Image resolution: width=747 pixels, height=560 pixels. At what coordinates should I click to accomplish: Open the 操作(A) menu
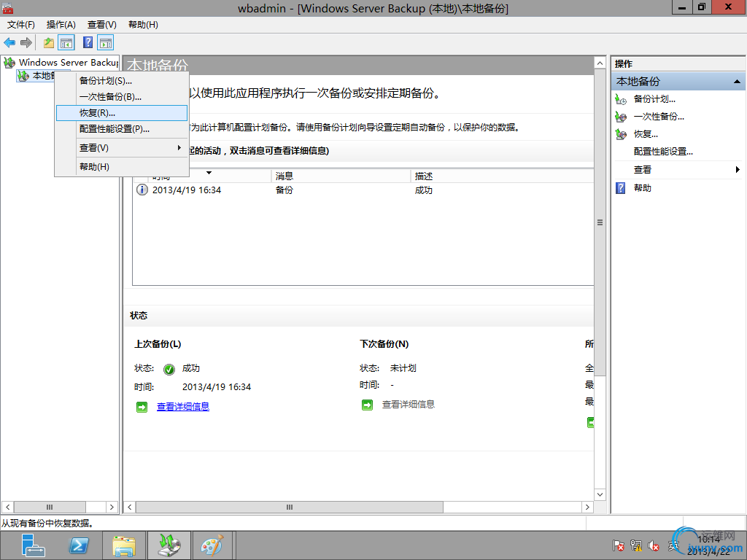[61, 24]
